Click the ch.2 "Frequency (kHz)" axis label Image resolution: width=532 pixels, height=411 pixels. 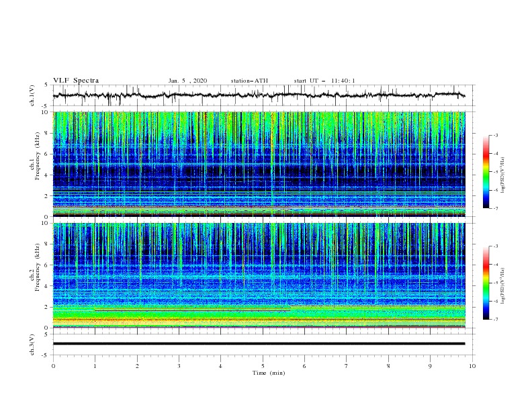(38, 267)
